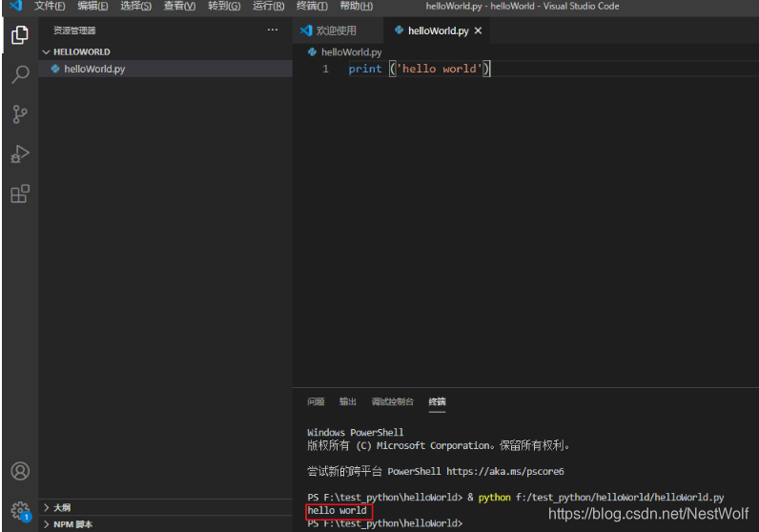
Task: Open the 转到(G) menu
Action: point(224,6)
